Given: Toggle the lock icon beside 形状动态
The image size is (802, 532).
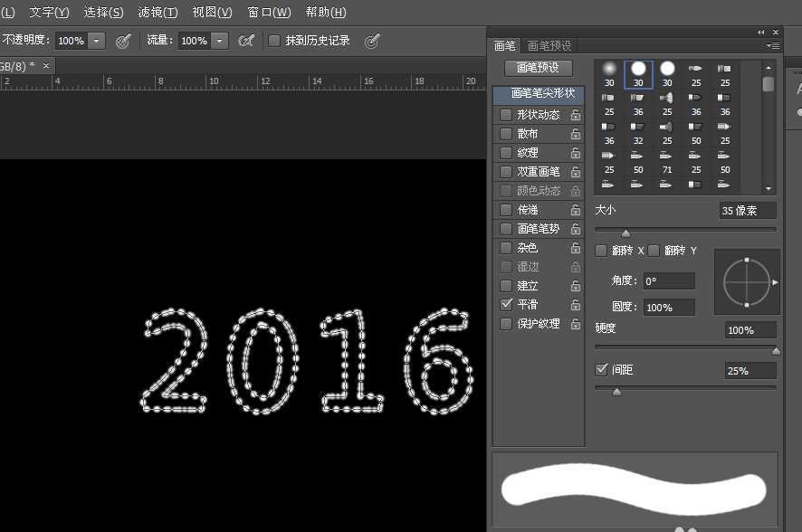Looking at the screenshot, I should pos(576,116).
